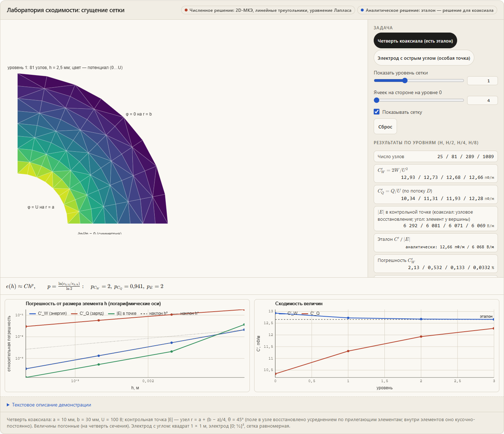The width and height of the screenshot is (504, 434).
Task: Click the colored mesh quarter-coax plot
Action: point(92,148)
